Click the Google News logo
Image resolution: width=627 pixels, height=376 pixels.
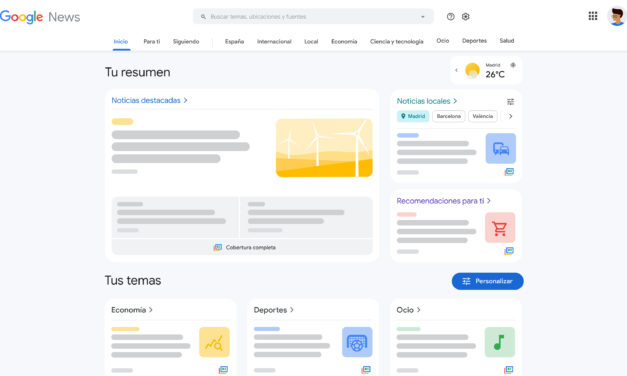tap(40, 17)
